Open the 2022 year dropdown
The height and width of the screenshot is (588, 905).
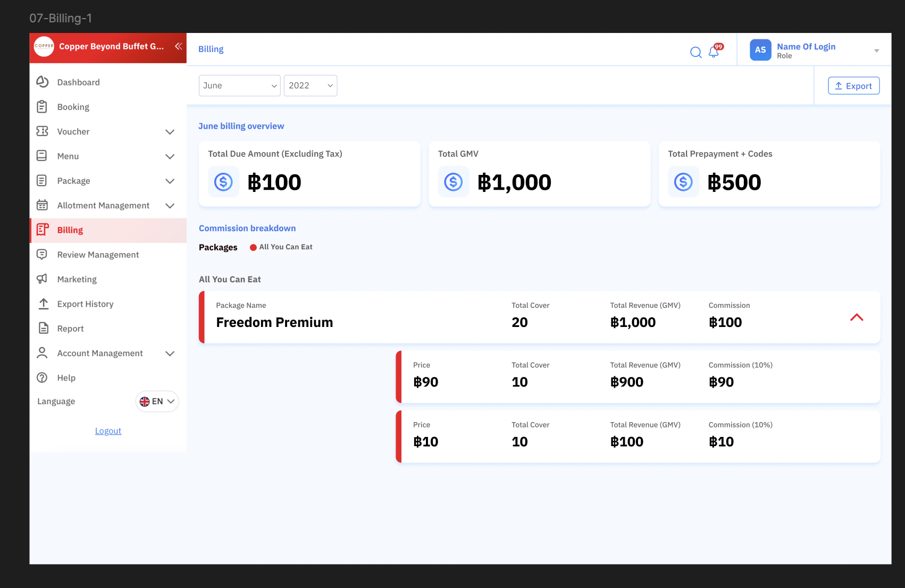(311, 86)
